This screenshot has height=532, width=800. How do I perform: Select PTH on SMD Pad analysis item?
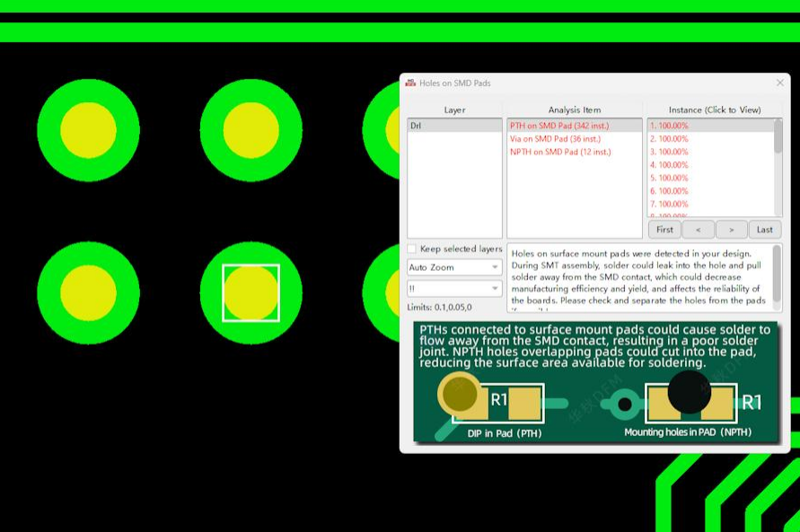560,126
